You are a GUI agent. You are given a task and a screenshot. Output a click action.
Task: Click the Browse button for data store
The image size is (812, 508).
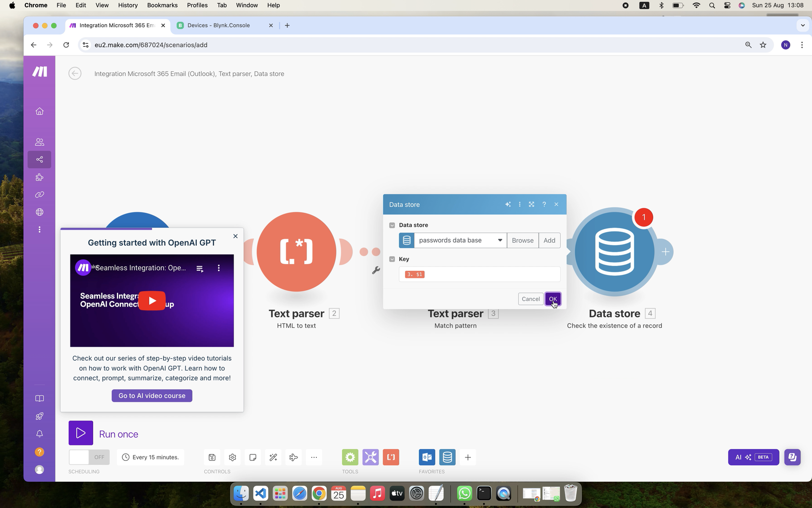(x=522, y=241)
